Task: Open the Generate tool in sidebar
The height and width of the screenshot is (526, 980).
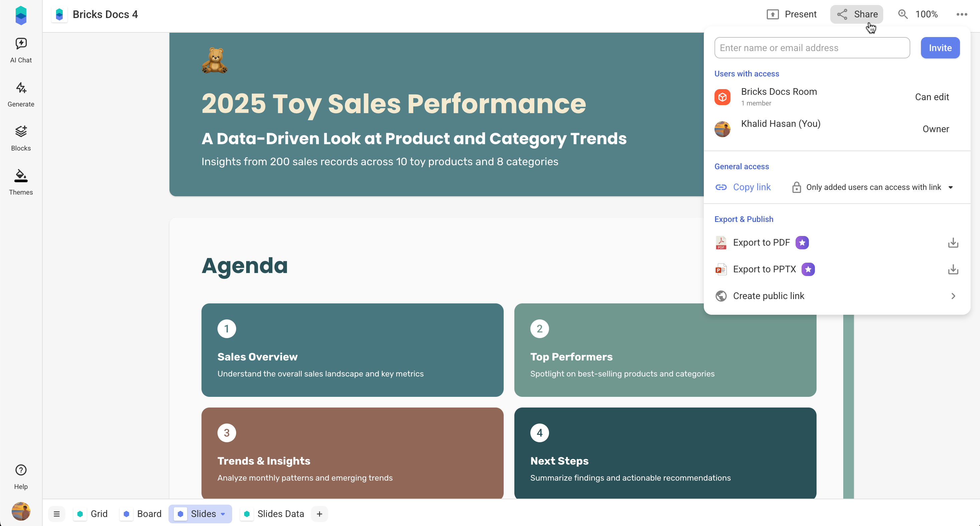Action: pos(21,94)
